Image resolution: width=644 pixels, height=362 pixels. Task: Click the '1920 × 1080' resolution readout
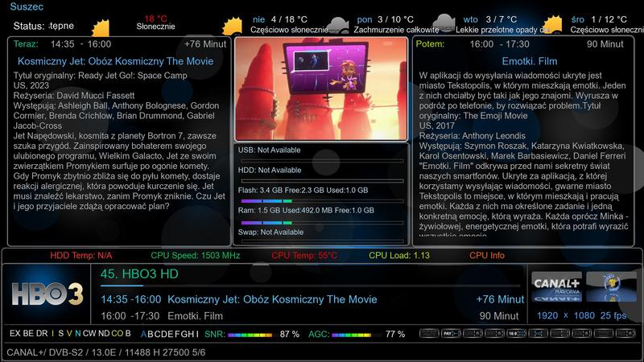(x=566, y=315)
